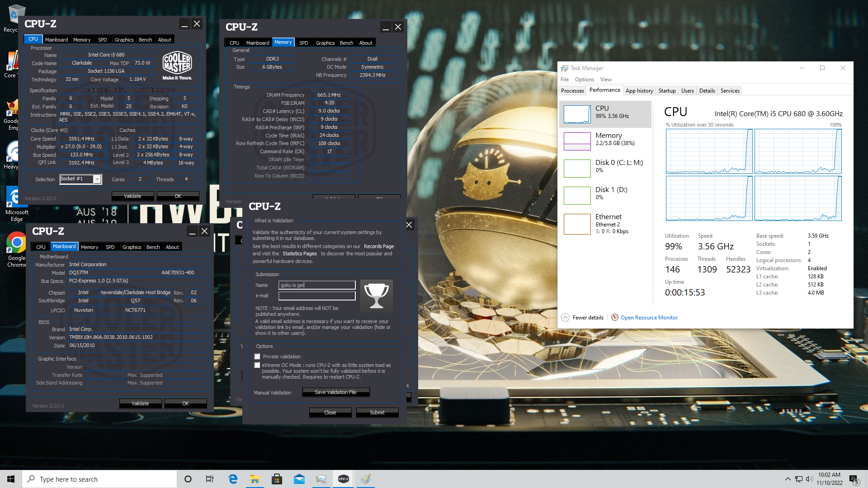Enable eXtreme OC Mode checkbox

(257, 365)
